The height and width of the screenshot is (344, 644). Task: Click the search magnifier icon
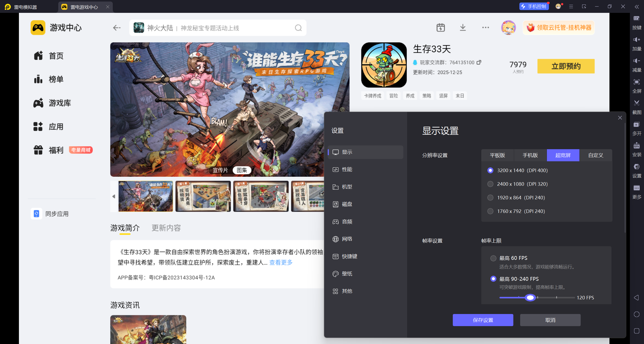(298, 28)
